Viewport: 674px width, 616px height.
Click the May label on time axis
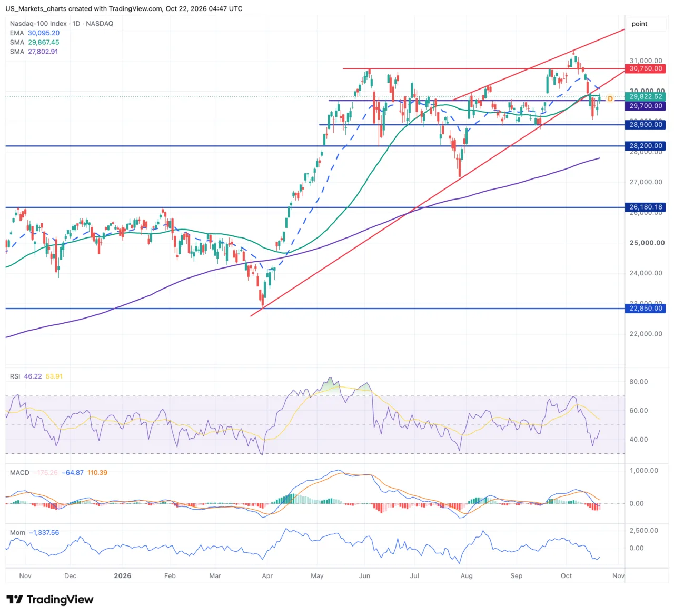[x=317, y=576]
